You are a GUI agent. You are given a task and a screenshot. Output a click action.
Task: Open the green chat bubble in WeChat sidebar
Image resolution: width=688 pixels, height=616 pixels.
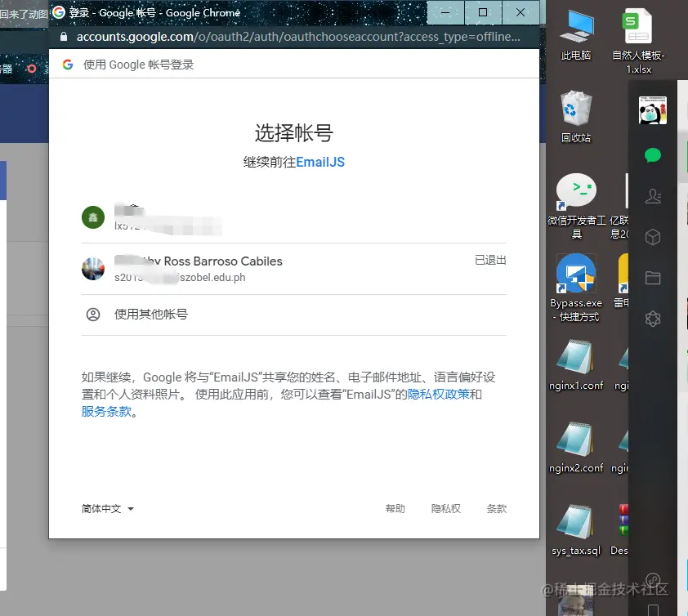pyautogui.click(x=653, y=155)
